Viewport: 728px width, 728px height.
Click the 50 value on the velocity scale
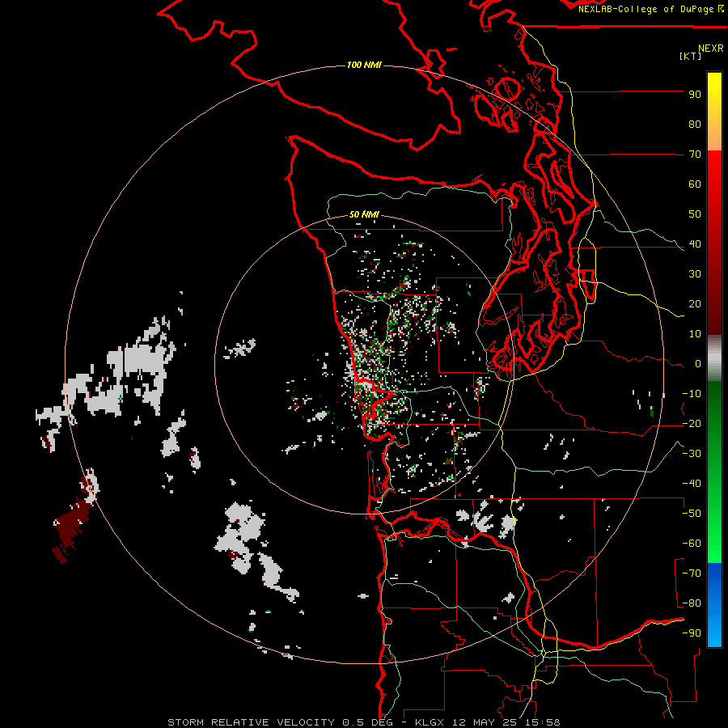(x=695, y=214)
